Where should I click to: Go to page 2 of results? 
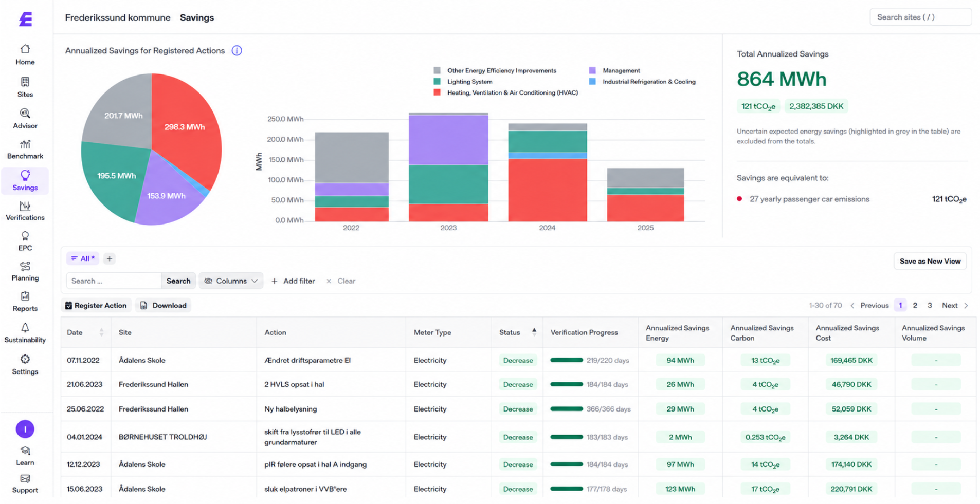(x=915, y=306)
